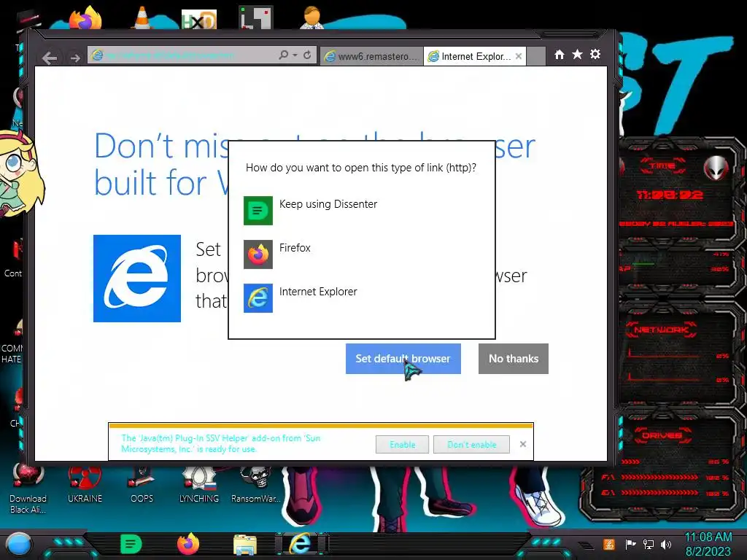The image size is (747, 560).
Task: Click Don't enable for the Java add-on
Action: (472, 444)
